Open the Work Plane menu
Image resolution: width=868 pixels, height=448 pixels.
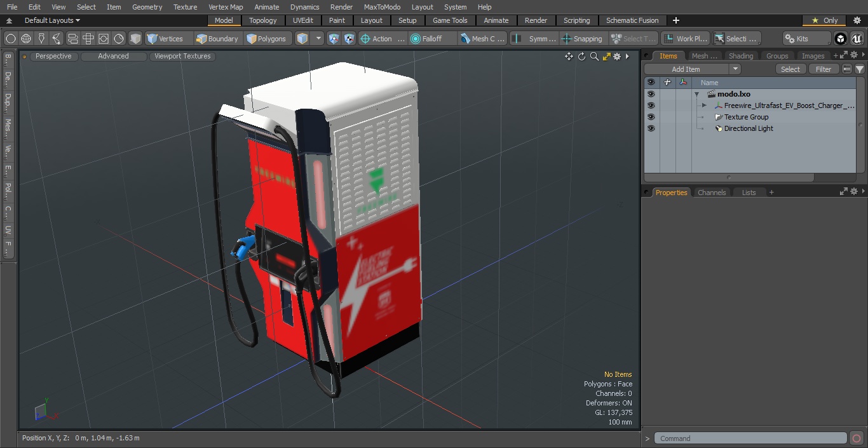point(684,39)
